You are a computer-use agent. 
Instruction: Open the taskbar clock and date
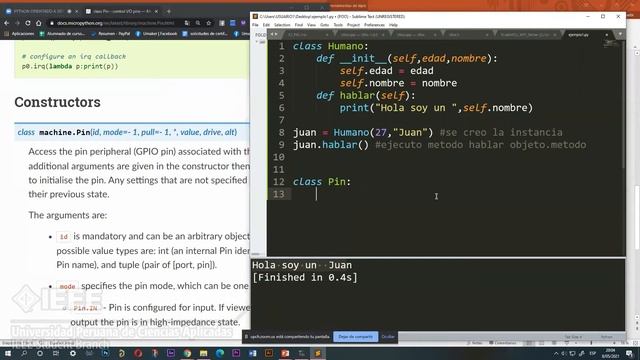click(610, 353)
